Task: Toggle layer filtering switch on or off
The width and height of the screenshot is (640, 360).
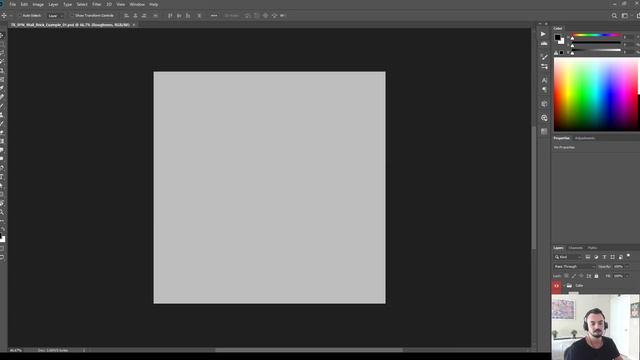Action: tap(628, 256)
